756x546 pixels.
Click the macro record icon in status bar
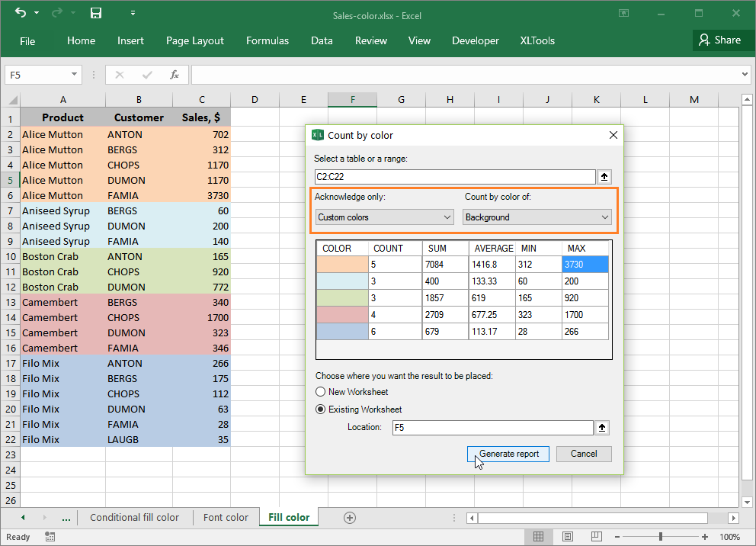pos(50,537)
